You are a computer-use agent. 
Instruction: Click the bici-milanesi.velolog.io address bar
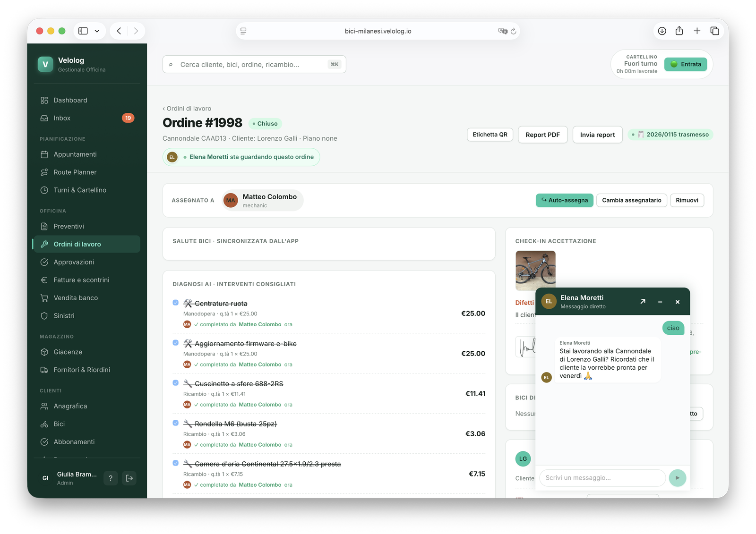point(378,31)
